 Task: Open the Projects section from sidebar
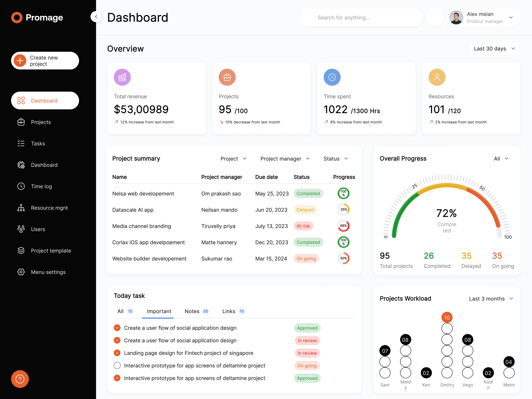pos(21,122)
